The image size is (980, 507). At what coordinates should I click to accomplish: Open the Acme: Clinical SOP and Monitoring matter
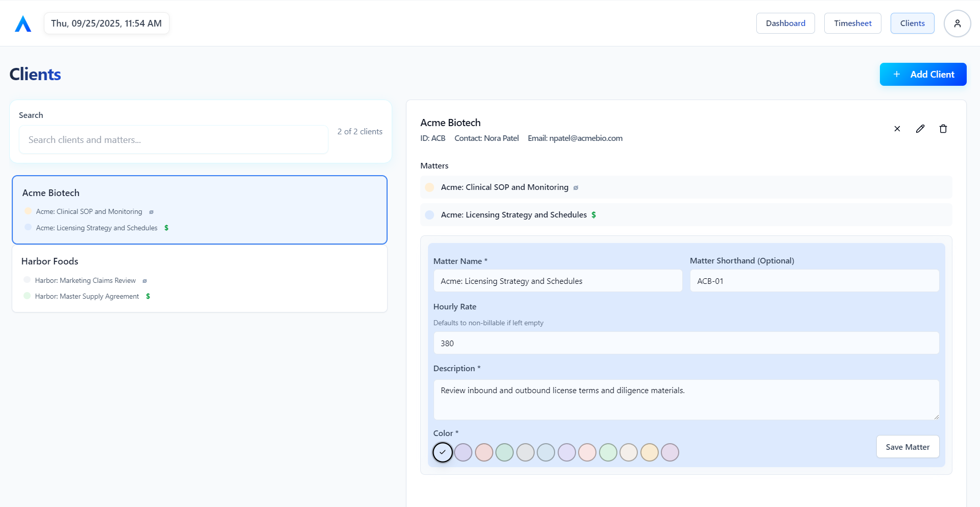[x=505, y=187]
